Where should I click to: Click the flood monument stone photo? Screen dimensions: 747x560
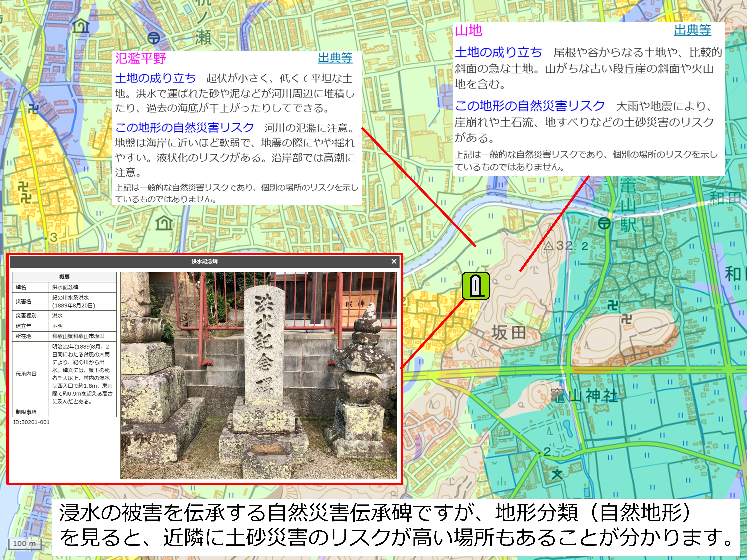point(259,375)
